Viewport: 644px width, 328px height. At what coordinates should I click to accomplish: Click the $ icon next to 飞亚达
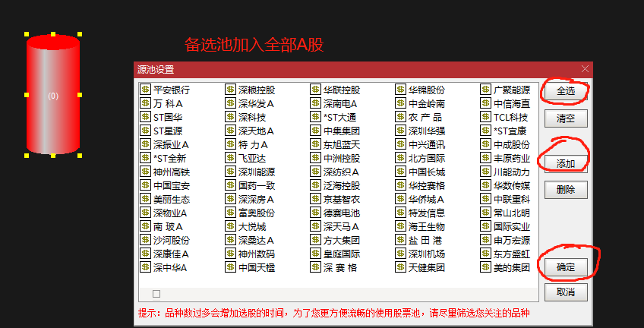pyautogui.click(x=230, y=158)
